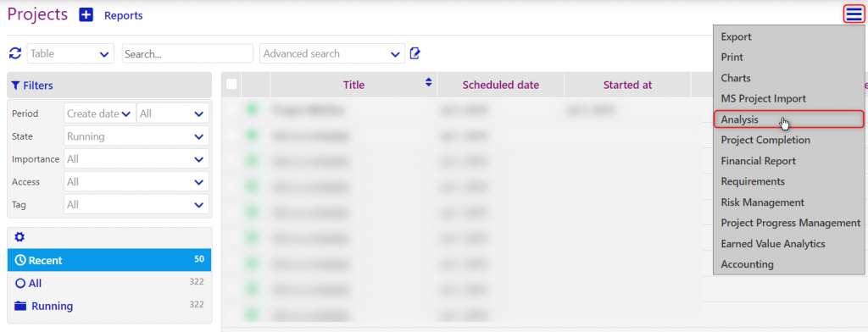Click the Started at column header
The height and width of the screenshot is (332, 868).
628,85
